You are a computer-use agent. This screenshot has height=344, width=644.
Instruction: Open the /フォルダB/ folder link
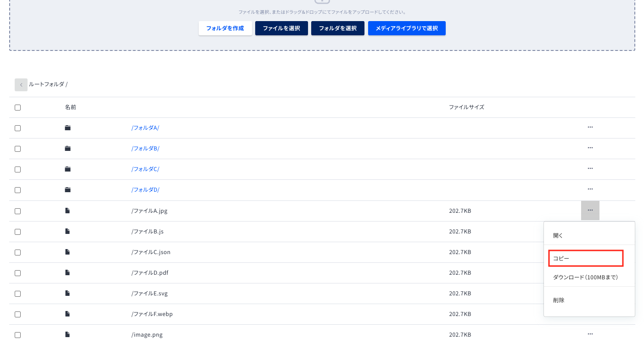coord(146,148)
